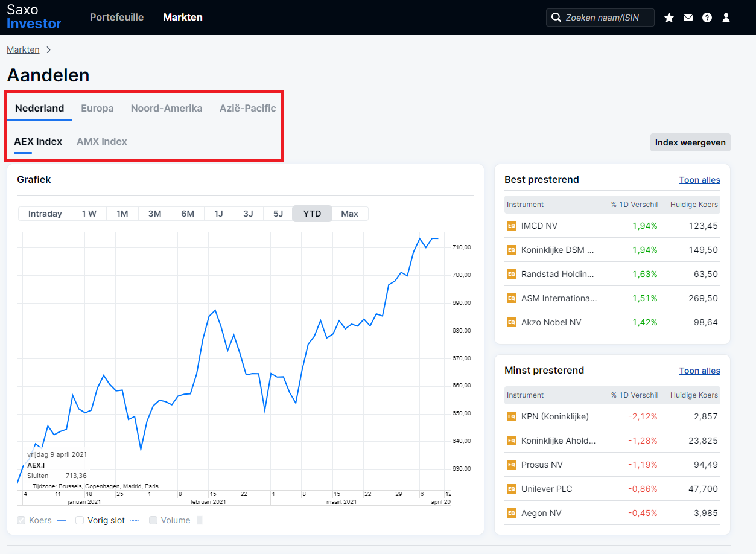Set chart range to Max
Screen dimensions: 756x554
(350, 214)
